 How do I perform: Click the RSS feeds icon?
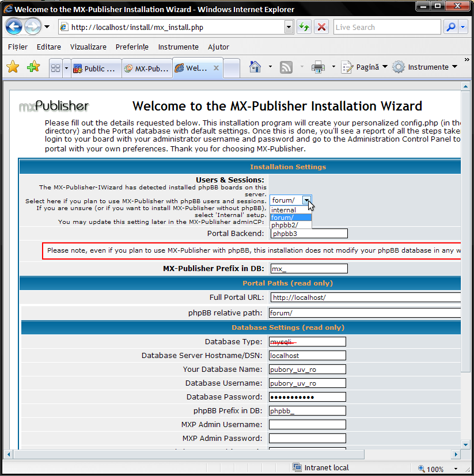tap(286, 67)
